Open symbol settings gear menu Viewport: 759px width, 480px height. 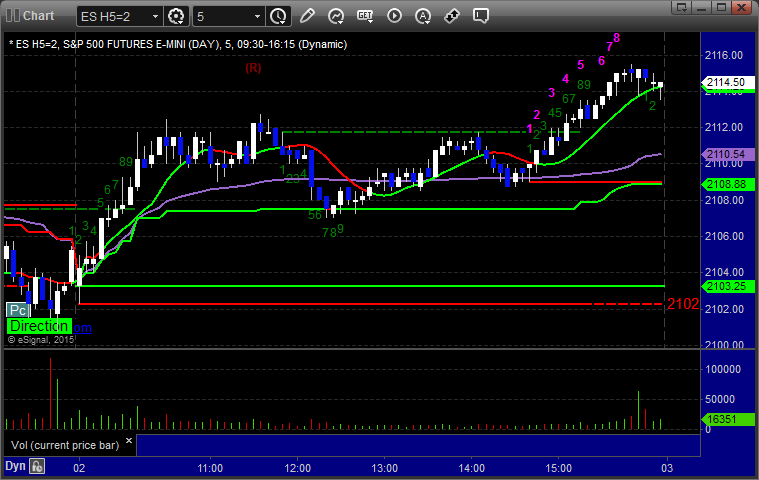tap(176, 16)
